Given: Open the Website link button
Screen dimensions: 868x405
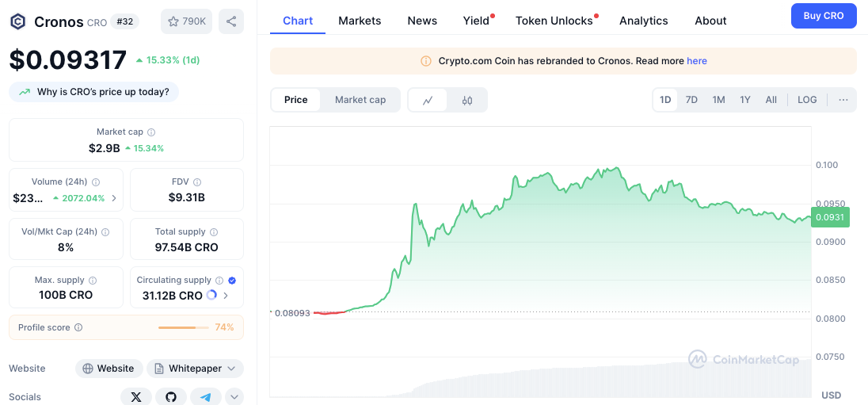Looking at the screenshot, I should pyautogui.click(x=109, y=369).
